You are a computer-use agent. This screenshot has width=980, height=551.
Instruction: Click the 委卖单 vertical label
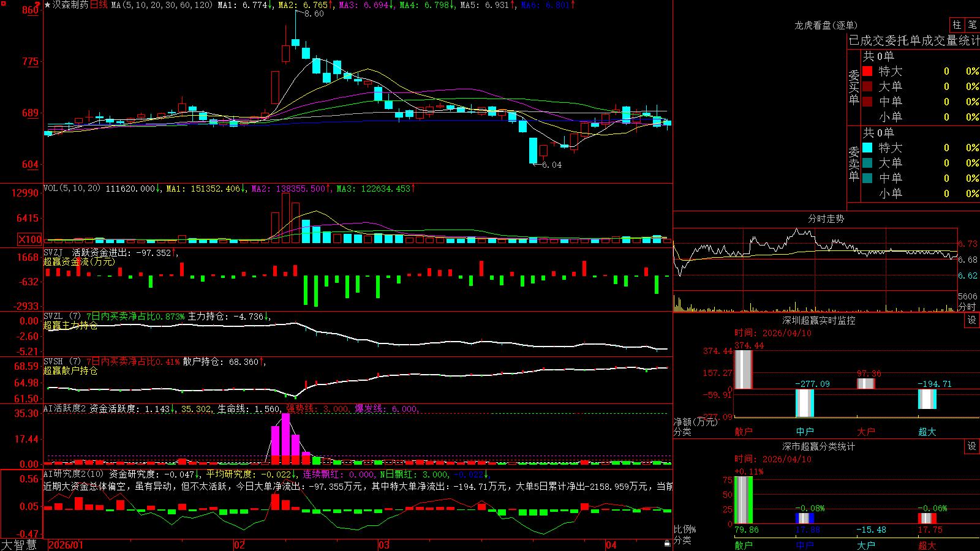[854, 163]
